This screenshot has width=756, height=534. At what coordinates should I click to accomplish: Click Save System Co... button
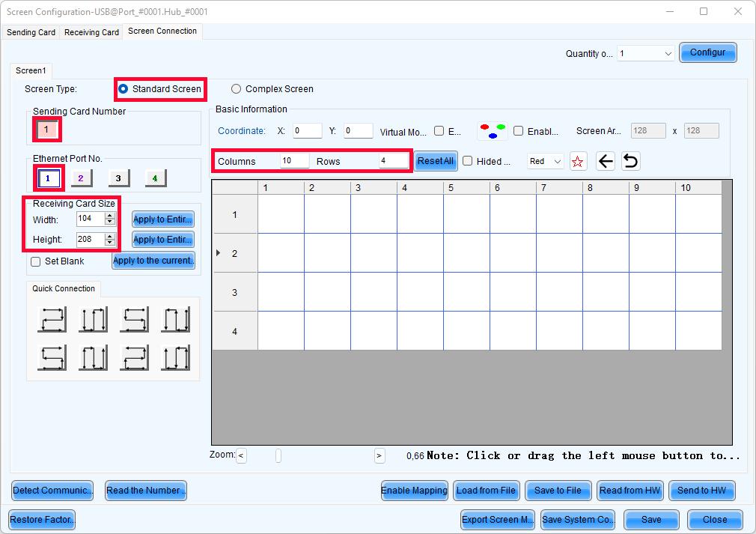tap(578, 520)
